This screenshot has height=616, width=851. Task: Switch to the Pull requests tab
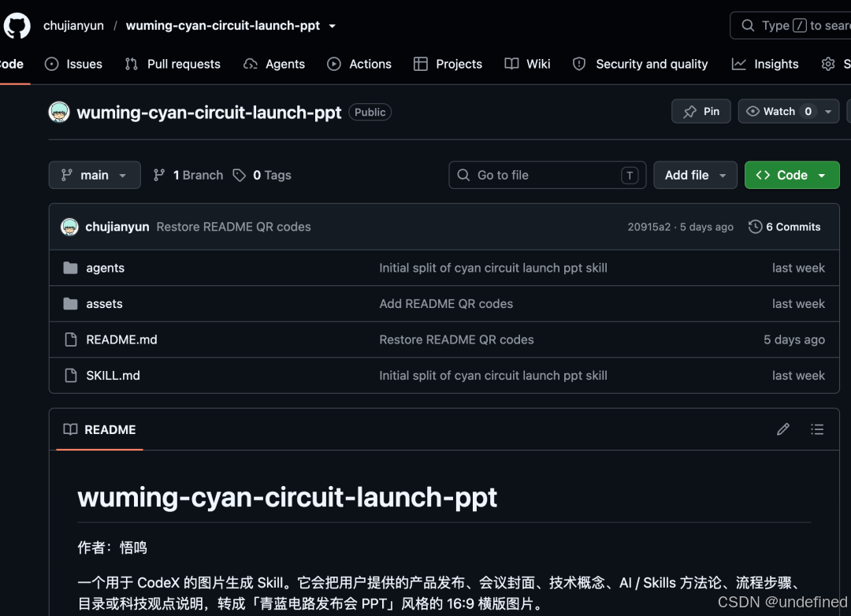tap(173, 64)
